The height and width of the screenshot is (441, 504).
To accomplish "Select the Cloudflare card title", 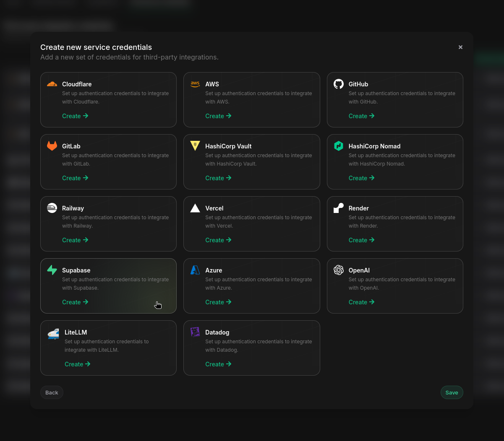I will 77,84.
